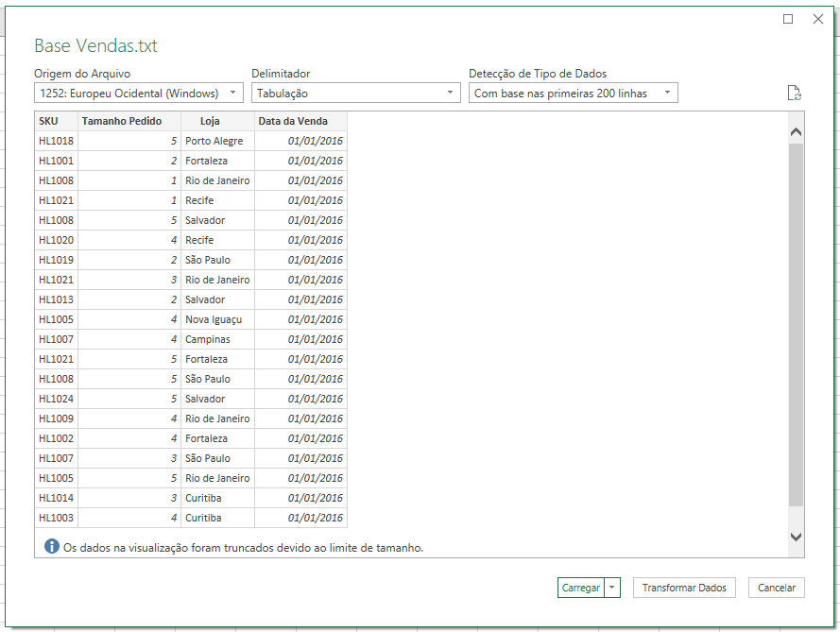Click the Campinas cell
Screen dimensions: 840x632
tap(217, 339)
